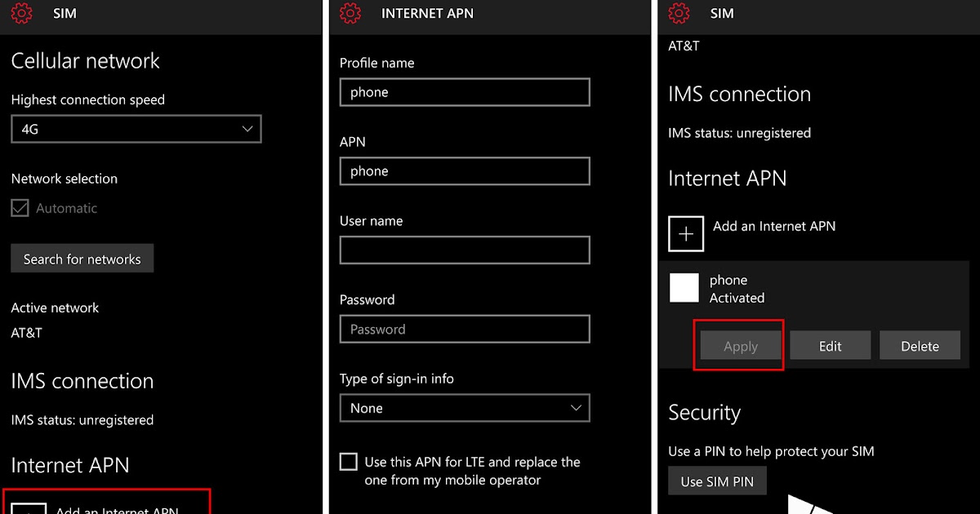Click the gear icon in the right SIM header
The image size is (980, 514).
coord(679,13)
